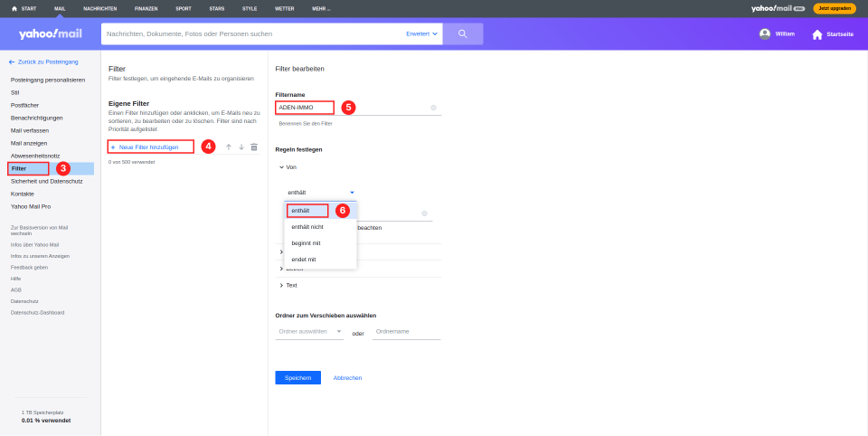This screenshot has width=868, height=436.
Task: Move filter down with arrow icon
Action: pos(241,147)
